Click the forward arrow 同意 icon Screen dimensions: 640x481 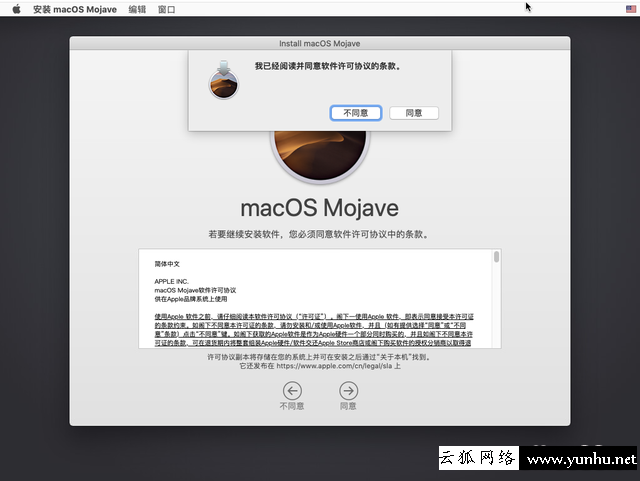pyautogui.click(x=349, y=391)
